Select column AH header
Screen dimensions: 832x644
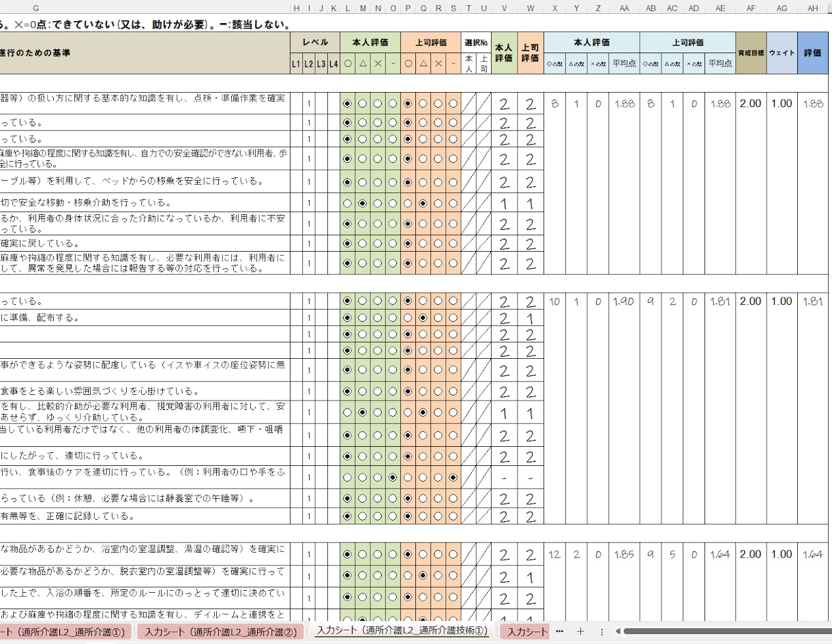click(x=813, y=8)
